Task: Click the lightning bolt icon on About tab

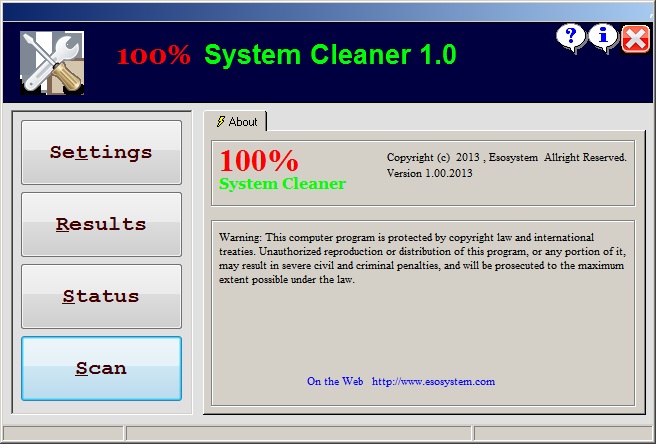Action: point(220,121)
